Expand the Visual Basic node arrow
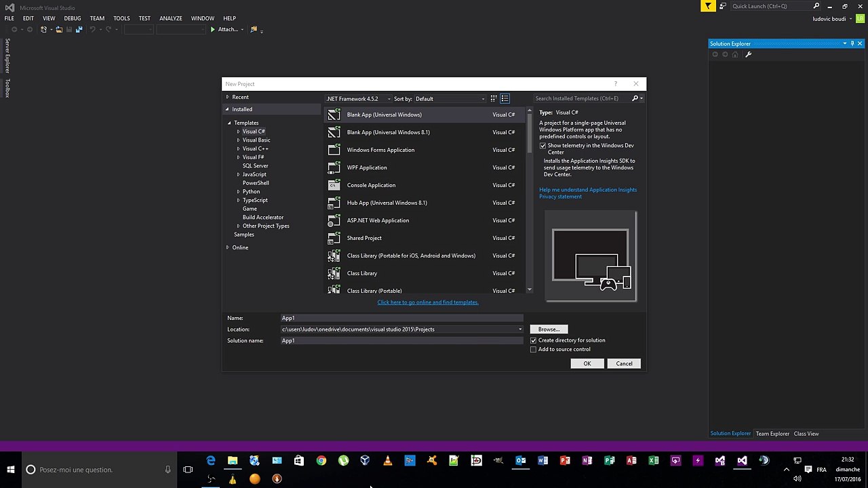Screen dimensions: 868x488 click(x=239, y=140)
